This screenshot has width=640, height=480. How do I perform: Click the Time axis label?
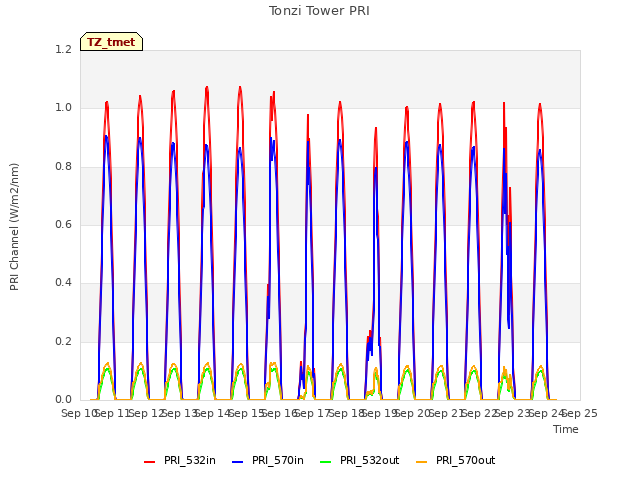click(566, 429)
